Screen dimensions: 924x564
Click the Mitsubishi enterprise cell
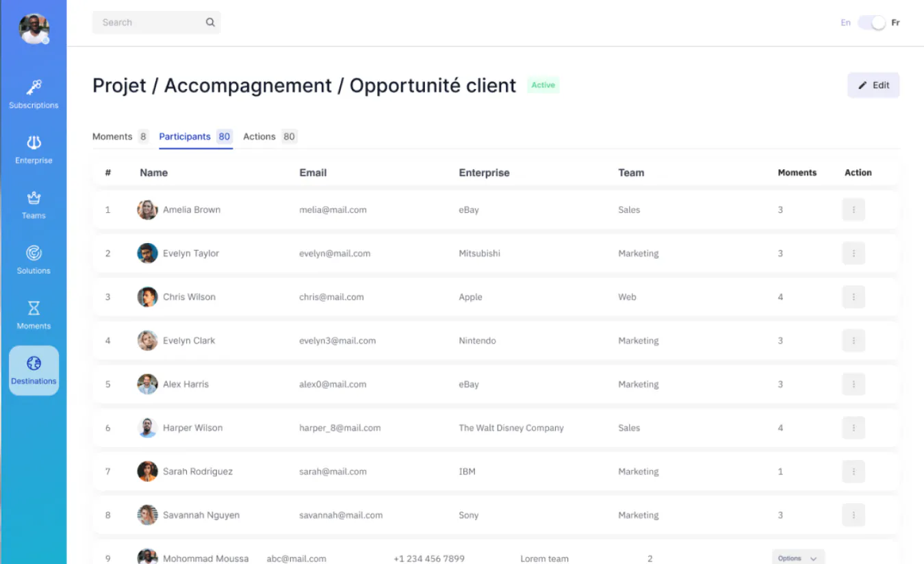point(479,253)
